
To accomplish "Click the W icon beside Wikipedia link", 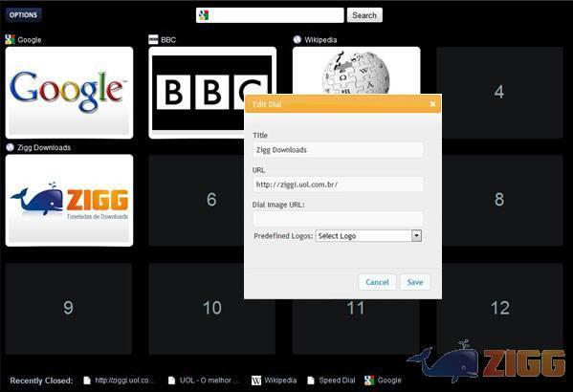I will pyautogui.click(x=256, y=381).
